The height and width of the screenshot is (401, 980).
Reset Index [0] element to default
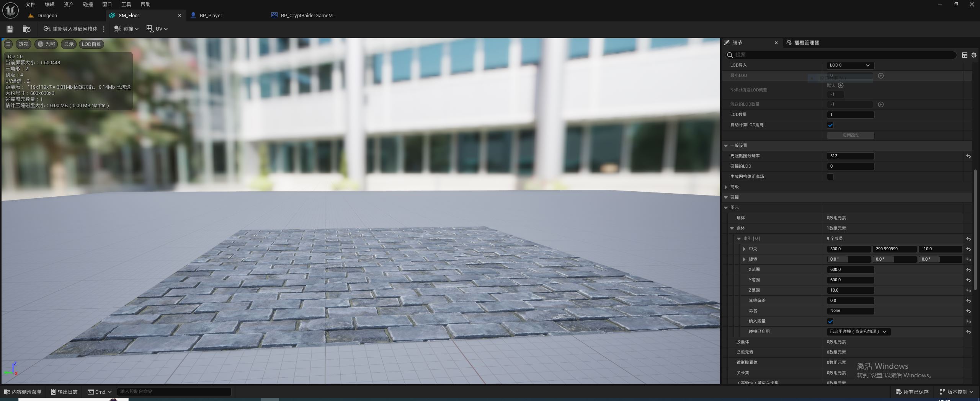(x=968, y=239)
